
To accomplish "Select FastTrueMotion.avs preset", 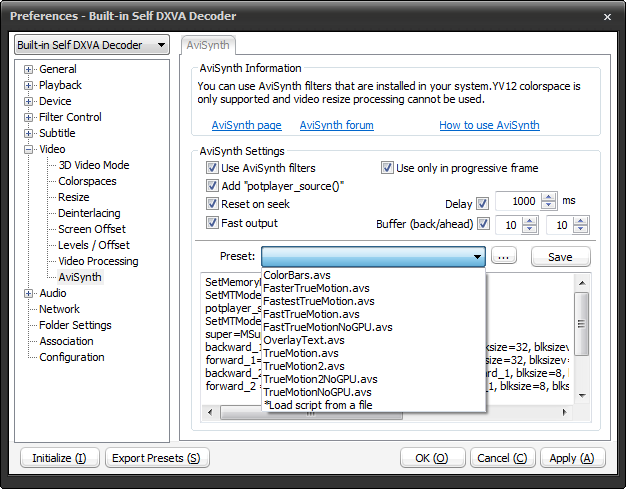I will coord(374,314).
